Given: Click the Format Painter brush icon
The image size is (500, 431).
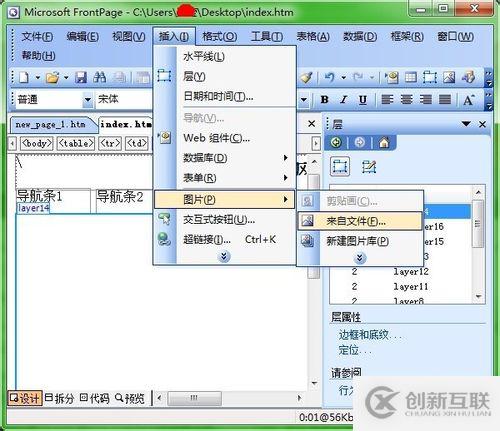Looking at the screenshot, I should click(306, 78).
